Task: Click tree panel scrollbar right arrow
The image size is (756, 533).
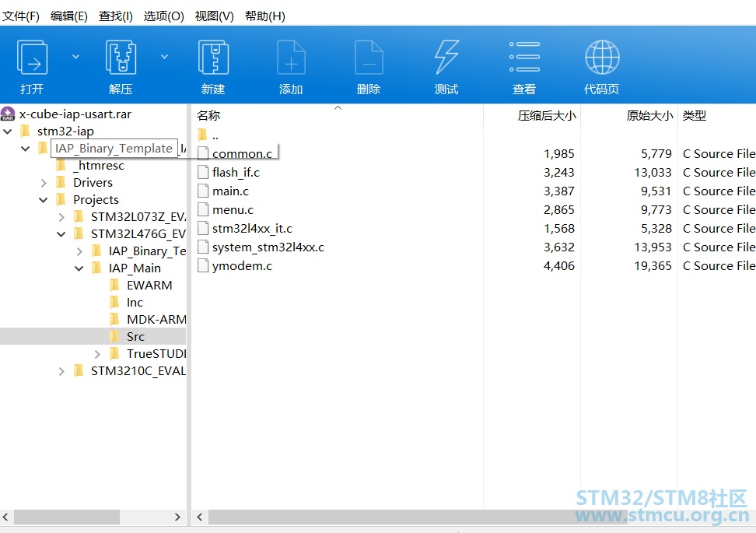Action: pos(177,517)
